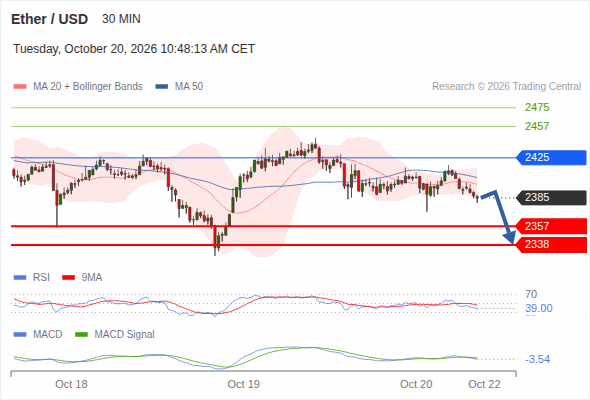
Task: Click the blue RSI legend swatch
Action: 20,278
